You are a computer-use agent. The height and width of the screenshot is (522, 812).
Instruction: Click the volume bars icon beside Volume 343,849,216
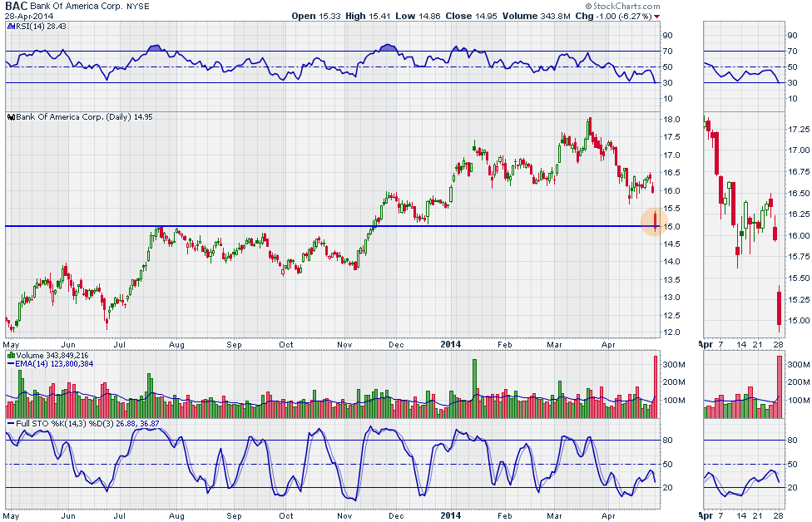click(x=11, y=356)
